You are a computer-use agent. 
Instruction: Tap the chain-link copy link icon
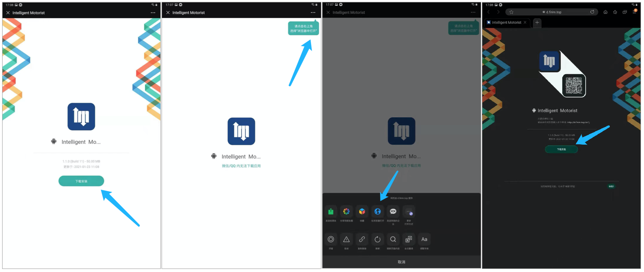point(362,239)
